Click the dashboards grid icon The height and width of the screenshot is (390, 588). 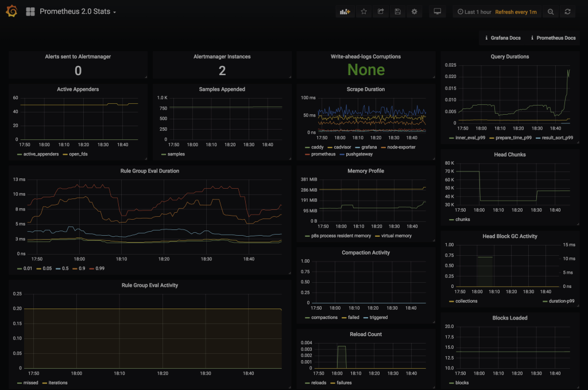[30, 11]
